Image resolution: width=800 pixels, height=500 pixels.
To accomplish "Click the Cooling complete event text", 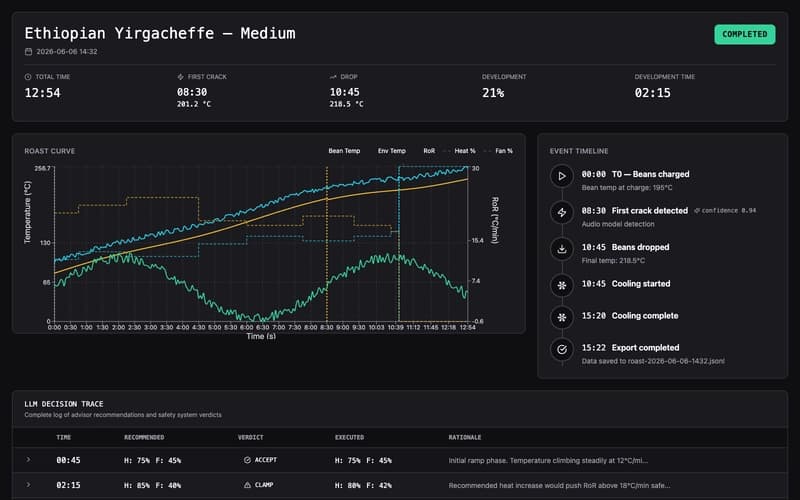I will (x=645, y=316).
